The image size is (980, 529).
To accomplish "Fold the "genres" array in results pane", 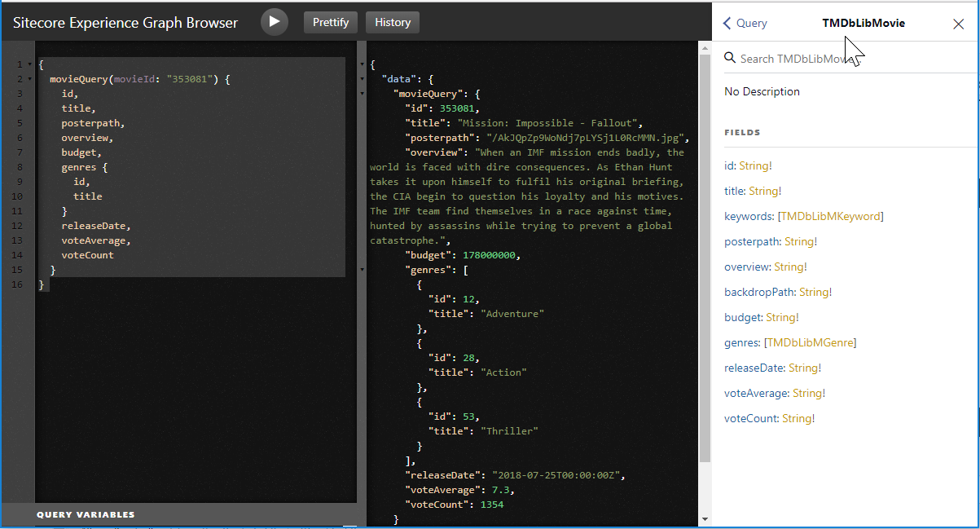I will pyautogui.click(x=362, y=270).
